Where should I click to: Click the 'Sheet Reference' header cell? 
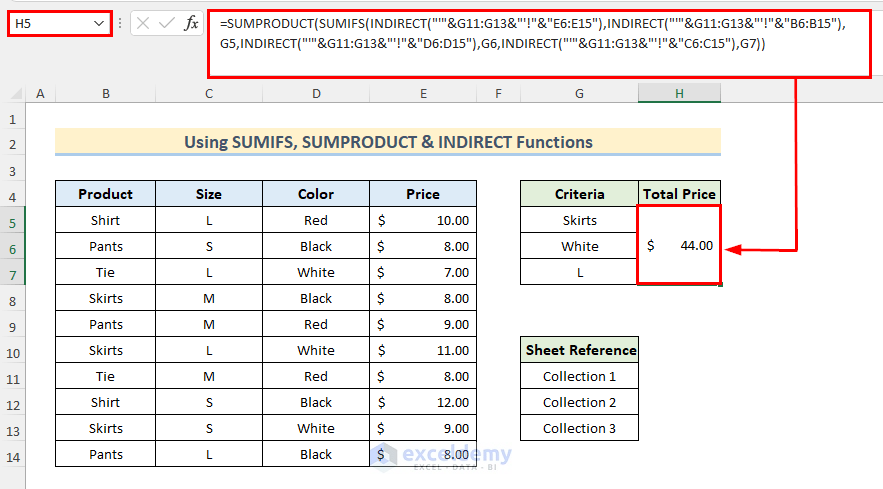579,350
